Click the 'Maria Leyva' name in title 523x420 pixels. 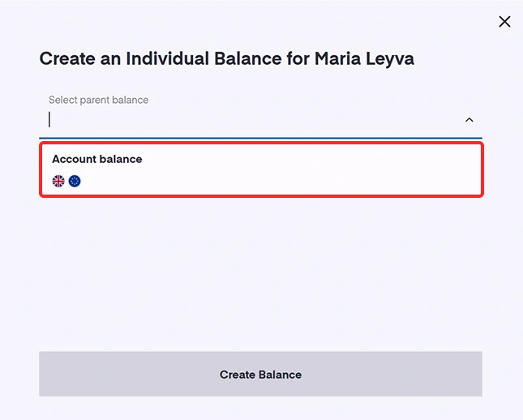pyautogui.click(x=364, y=59)
